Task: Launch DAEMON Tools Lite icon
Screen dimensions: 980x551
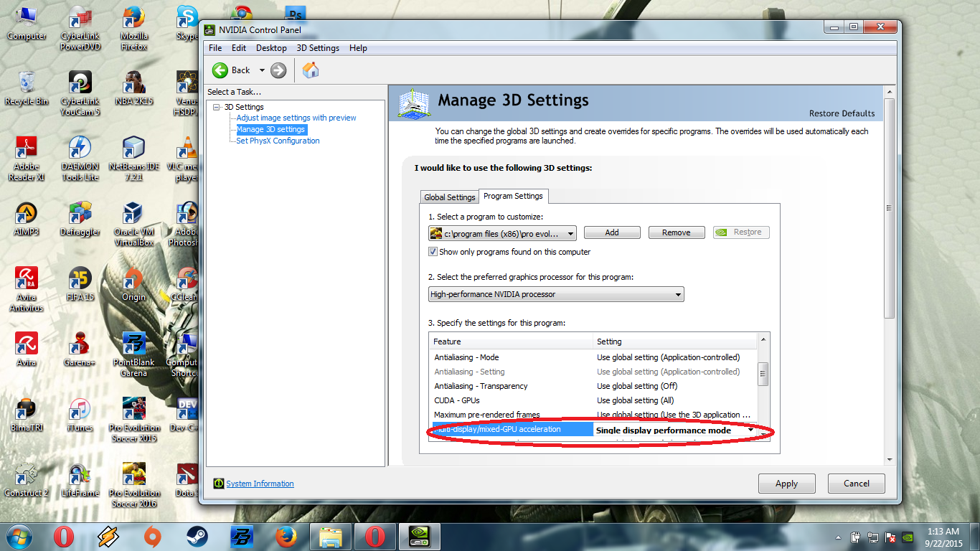Action: coord(80,159)
